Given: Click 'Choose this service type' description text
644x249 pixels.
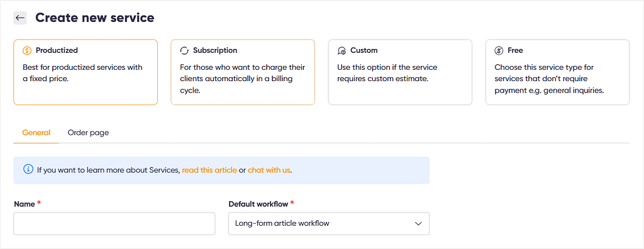Looking at the screenshot, I should point(549,79).
